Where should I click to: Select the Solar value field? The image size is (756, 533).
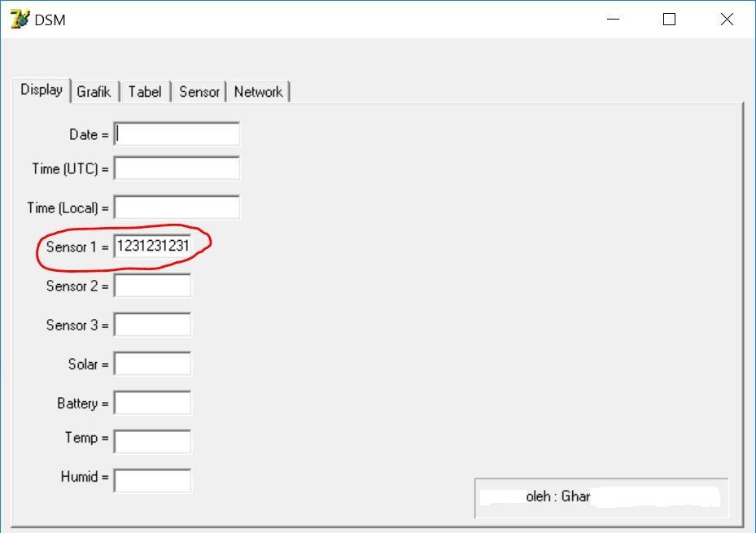point(152,364)
